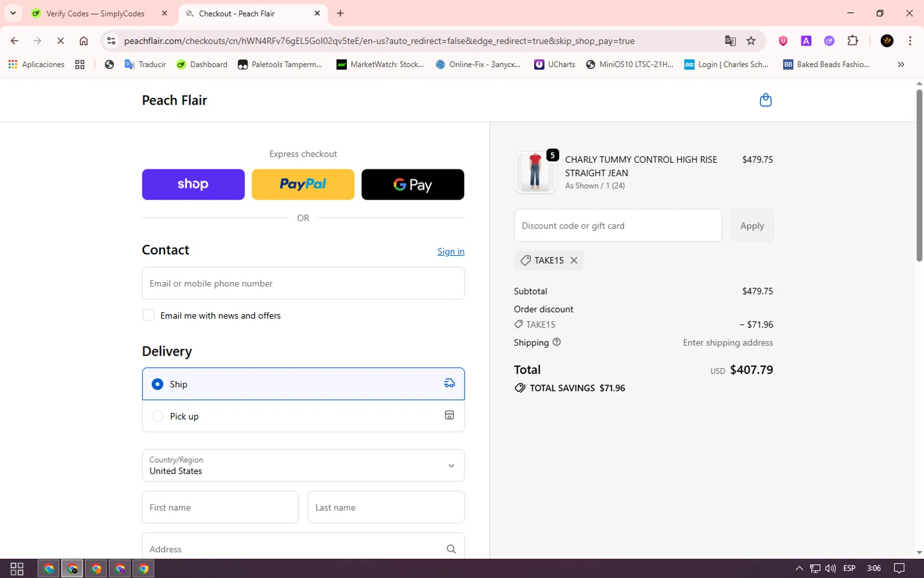Open the site information icon in address bar
This screenshot has width=924, height=578.
111,41
